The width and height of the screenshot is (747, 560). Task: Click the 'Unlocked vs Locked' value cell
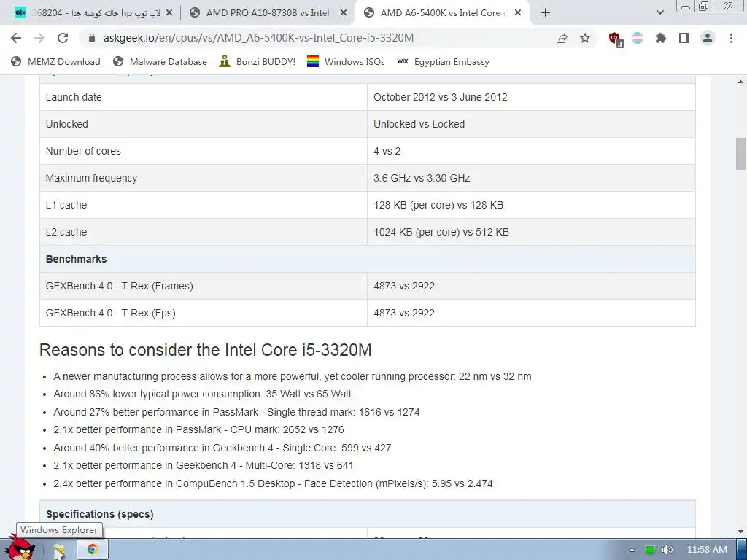pyautogui.click(x=531, y=124)
